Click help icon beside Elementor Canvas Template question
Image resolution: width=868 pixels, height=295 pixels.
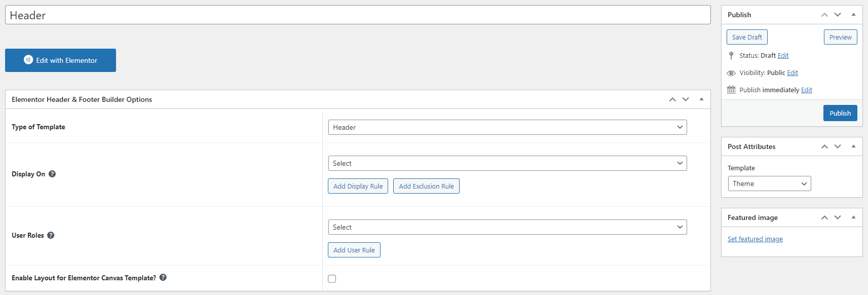pyautogui.click(x=163, y=277)
